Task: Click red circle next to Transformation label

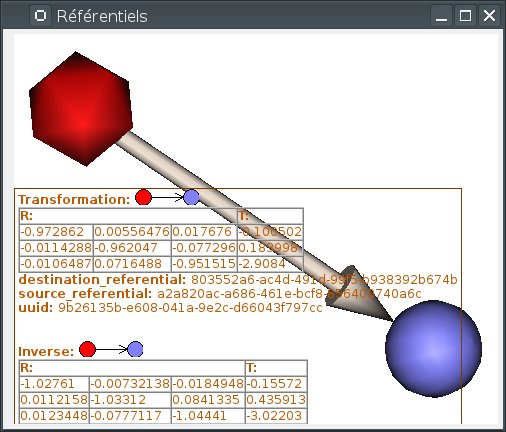Action: click(143, 197)
